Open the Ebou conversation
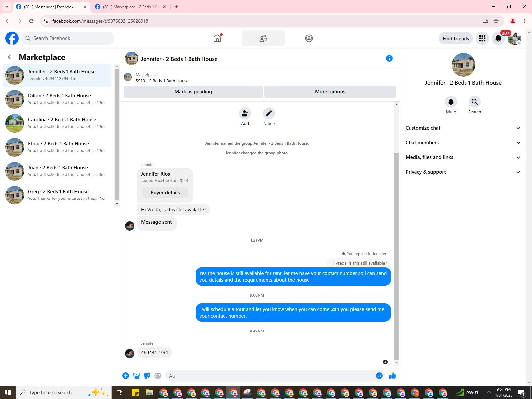532x399 pixels. click(x=57, y=147)
